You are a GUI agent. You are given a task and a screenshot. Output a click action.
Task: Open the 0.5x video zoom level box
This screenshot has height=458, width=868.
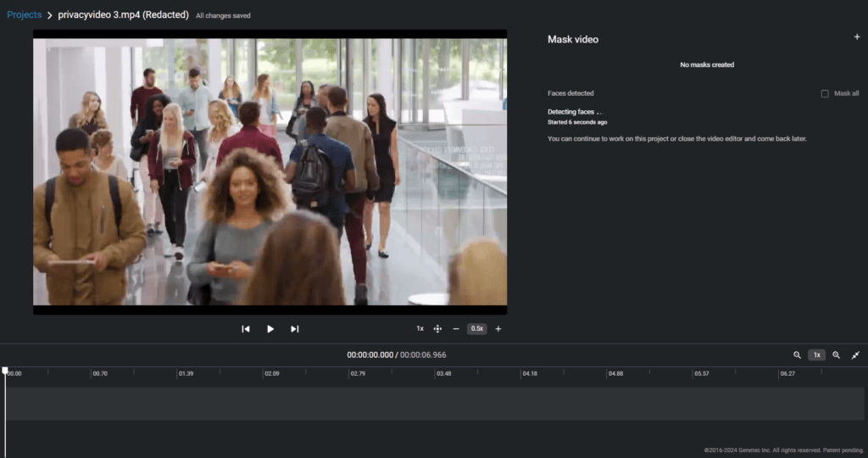(477, 329)
